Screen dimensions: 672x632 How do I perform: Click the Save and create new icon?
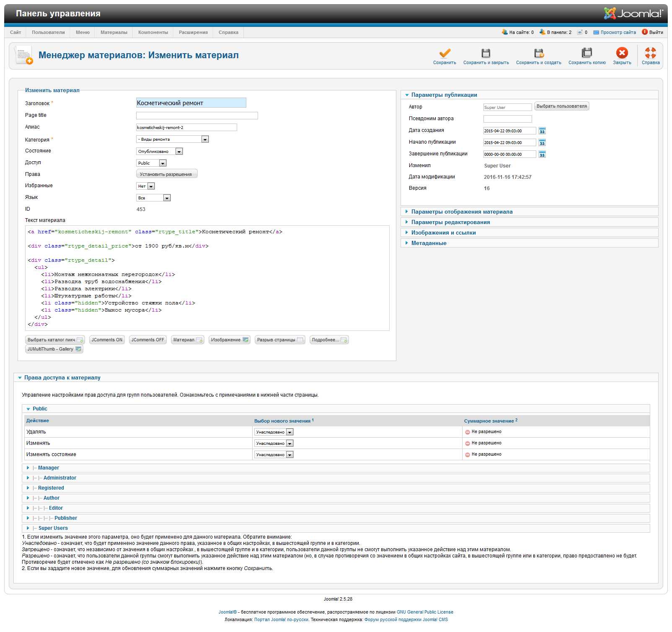pyautogui.click(x=538, y=53)
